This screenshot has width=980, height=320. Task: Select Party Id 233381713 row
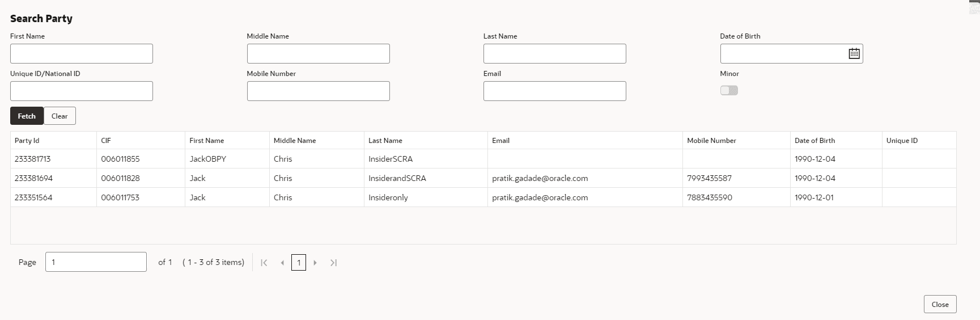(483, 159)
